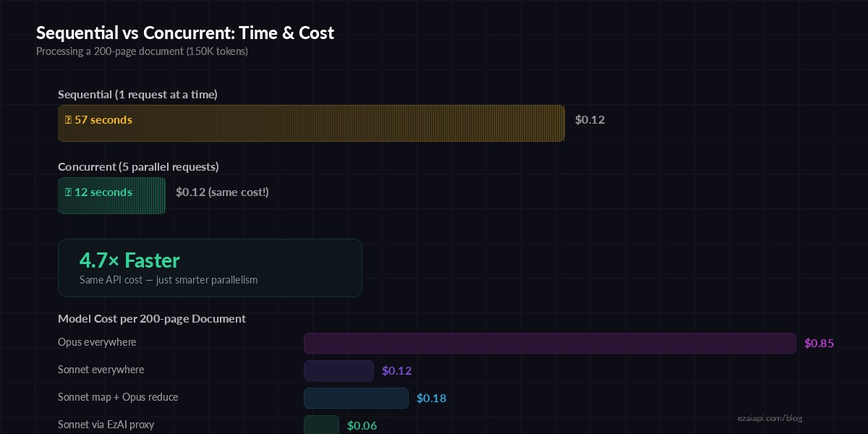868x434 pixels.
Task: Toggle the 4.7× Faster highlight badge
Action: (x=210, y=268)
